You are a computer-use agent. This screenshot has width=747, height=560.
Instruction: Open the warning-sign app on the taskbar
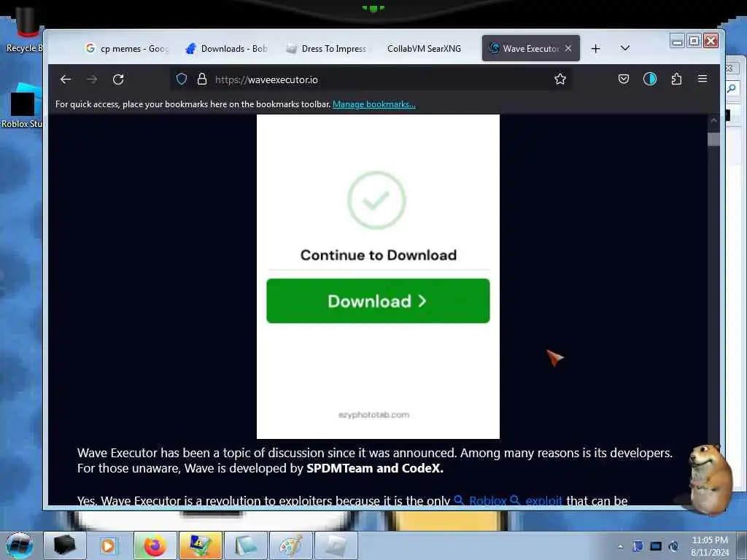click(200, 545)
